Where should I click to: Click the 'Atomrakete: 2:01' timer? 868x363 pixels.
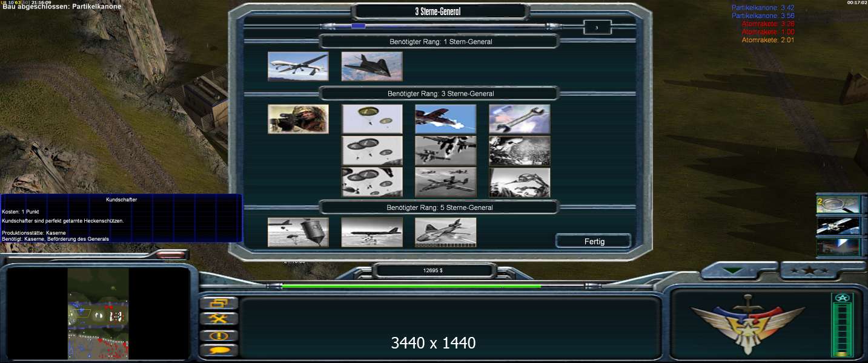click(x=767, y=40)
